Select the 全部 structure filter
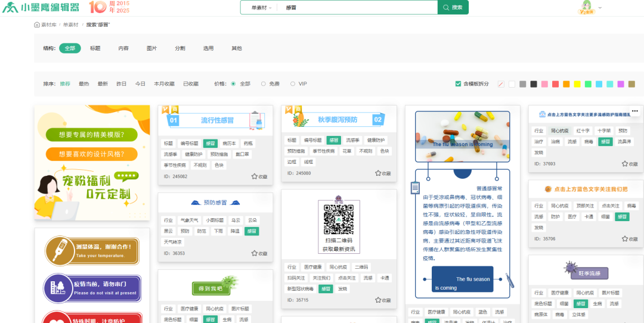 click(70, 48)
